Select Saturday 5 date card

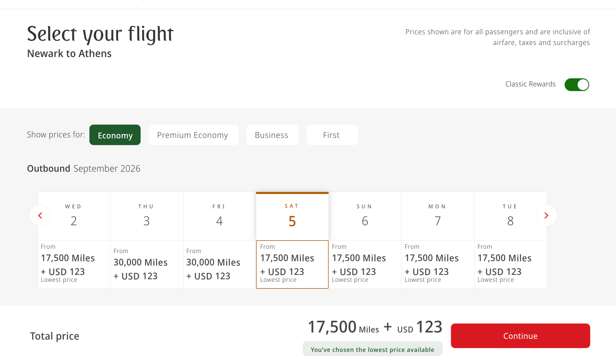pyautogui.click(x=292, y=216)
